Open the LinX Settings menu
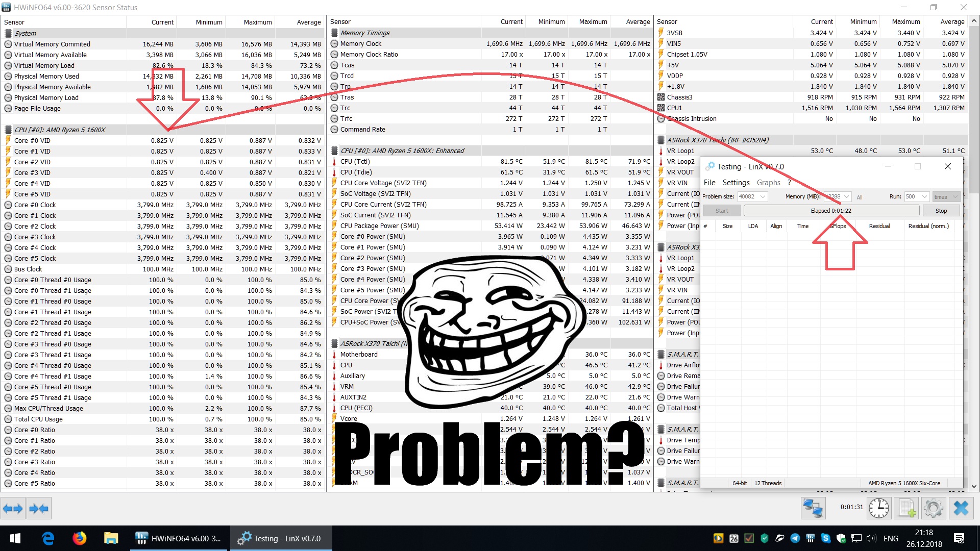Screen dimensions: 980x551 tap(736, 183)
